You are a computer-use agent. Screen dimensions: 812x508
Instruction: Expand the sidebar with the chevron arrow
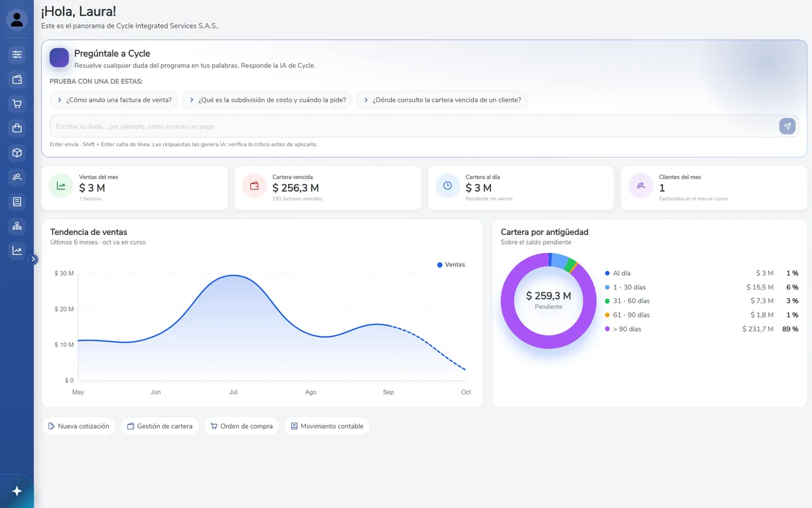click(x=34, y=259)
